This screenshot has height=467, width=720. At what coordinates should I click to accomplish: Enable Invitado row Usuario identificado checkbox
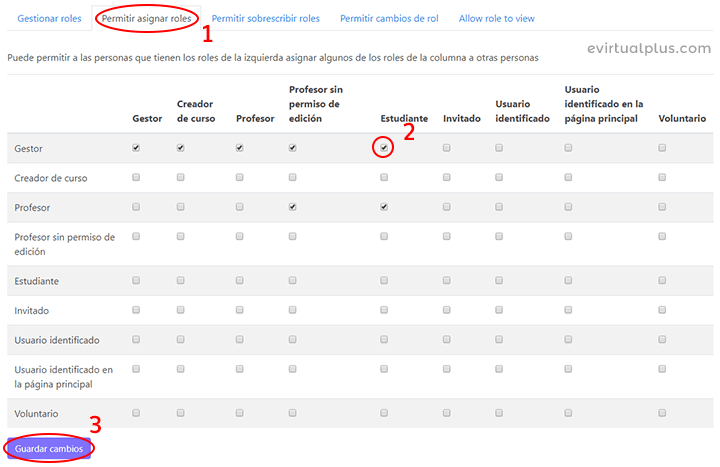coord(499,310)
